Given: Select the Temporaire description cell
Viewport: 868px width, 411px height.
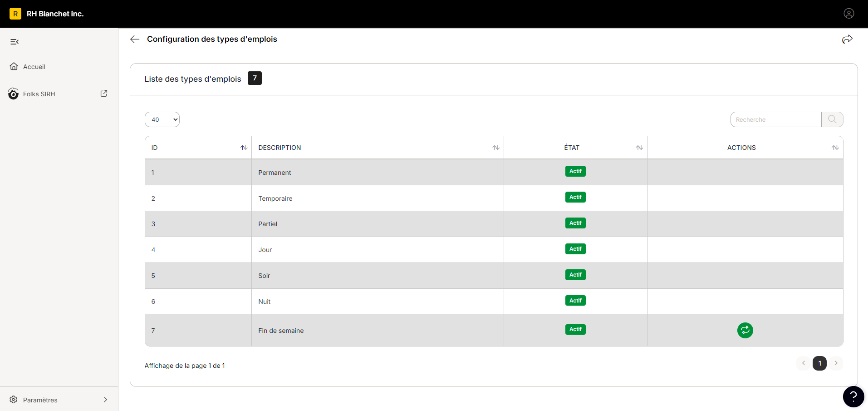Looking at the screenshot, I should point(378,198).
